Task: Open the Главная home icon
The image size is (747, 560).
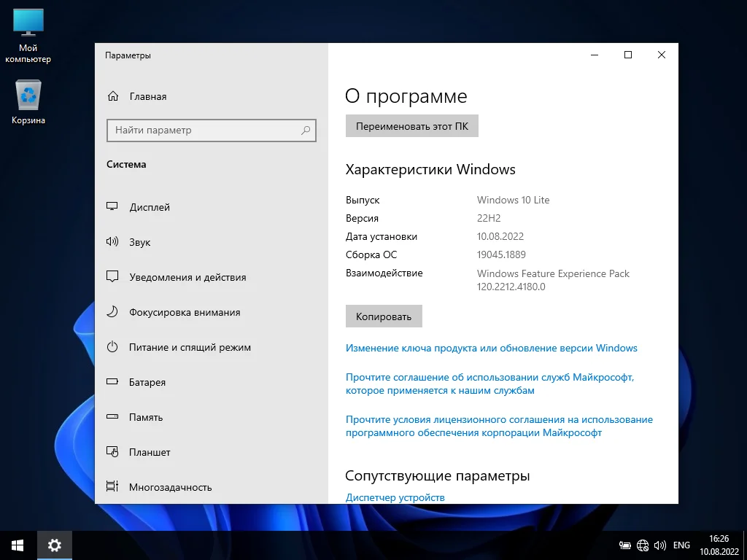Action: pos(113,96)
